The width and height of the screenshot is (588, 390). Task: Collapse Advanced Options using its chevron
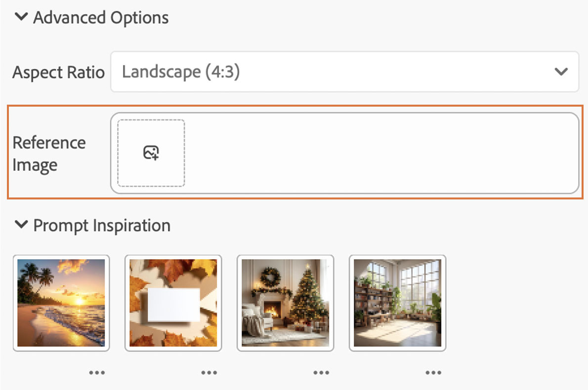coord(21,16)
